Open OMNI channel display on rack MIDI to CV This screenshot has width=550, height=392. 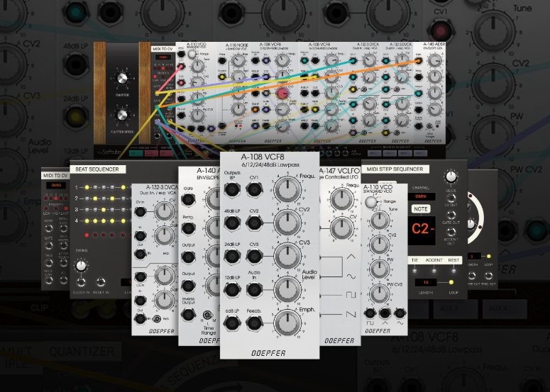click(x=163, y=57)
